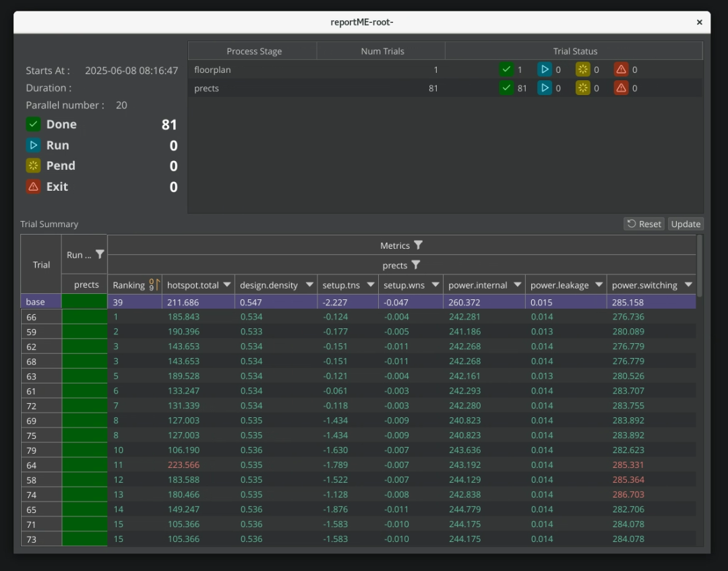
Task: Open the setup.wns column dropdown
Action: click(x=435, y=285)
